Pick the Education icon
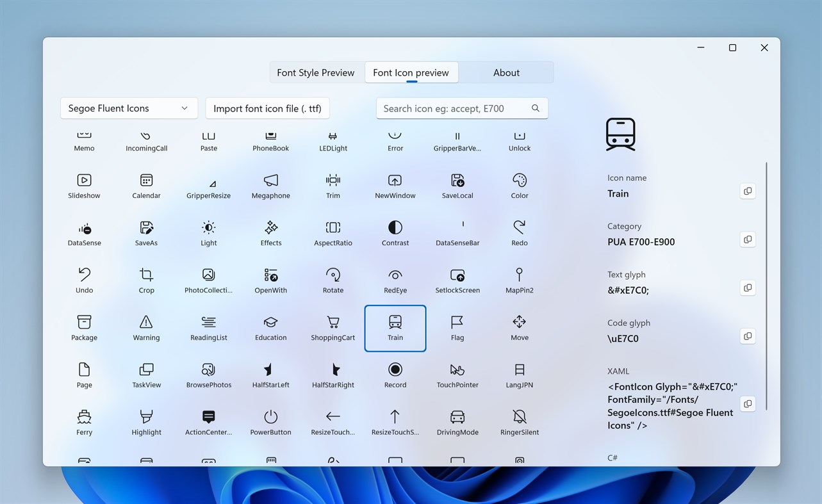 [270, 329]
